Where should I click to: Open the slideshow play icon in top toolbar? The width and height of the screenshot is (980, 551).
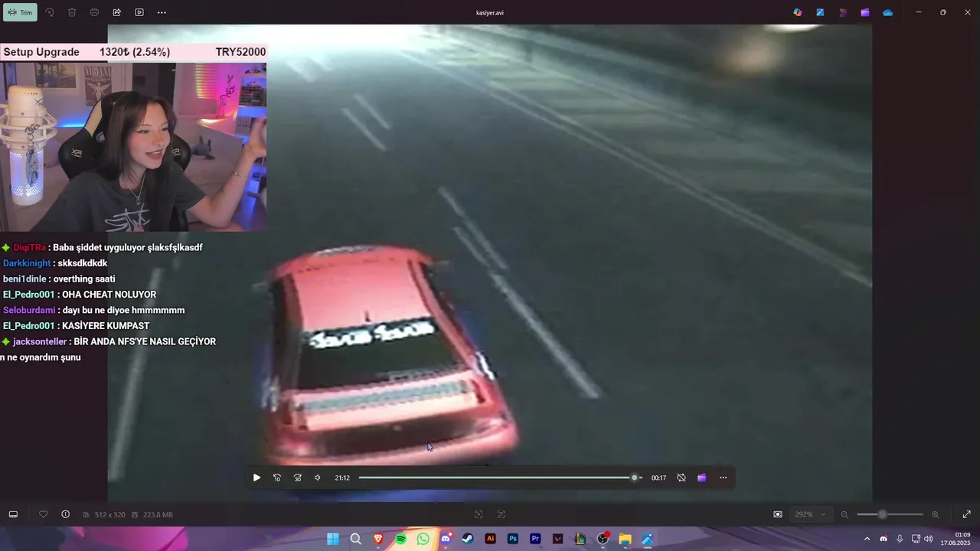tap(139, 12)
